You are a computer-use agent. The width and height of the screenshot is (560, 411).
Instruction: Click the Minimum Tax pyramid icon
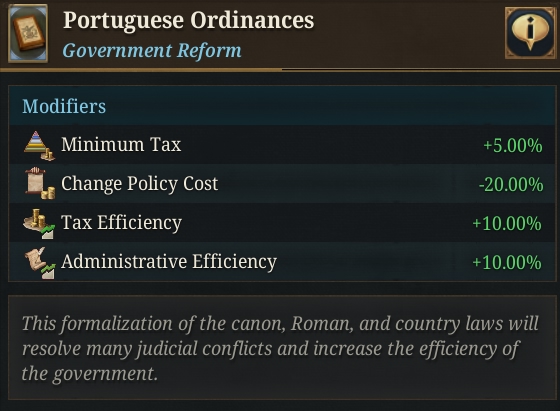pyautogui.click(x=39, y=145)
